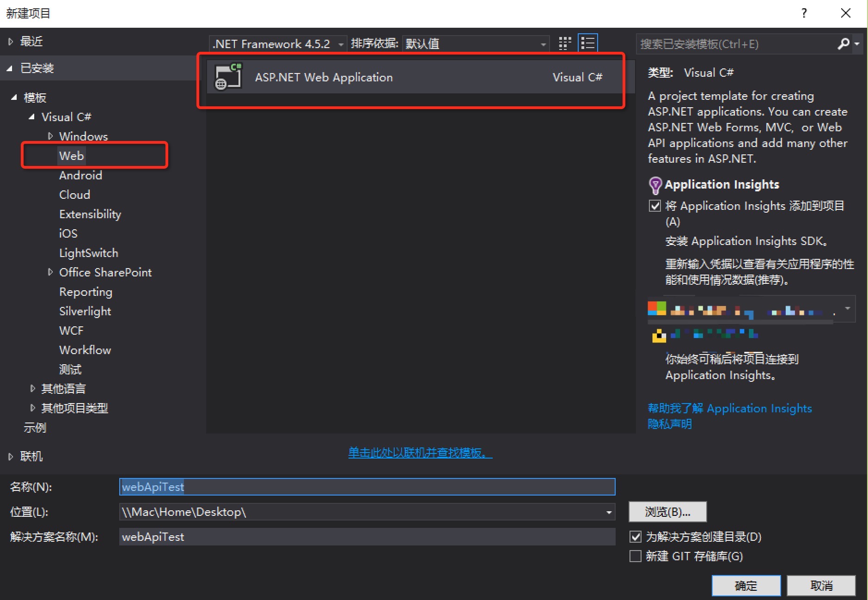Viewport: 868px width, 600px height.
Task: Enable new GIT repository checkbox
Action: coord(636,556)
